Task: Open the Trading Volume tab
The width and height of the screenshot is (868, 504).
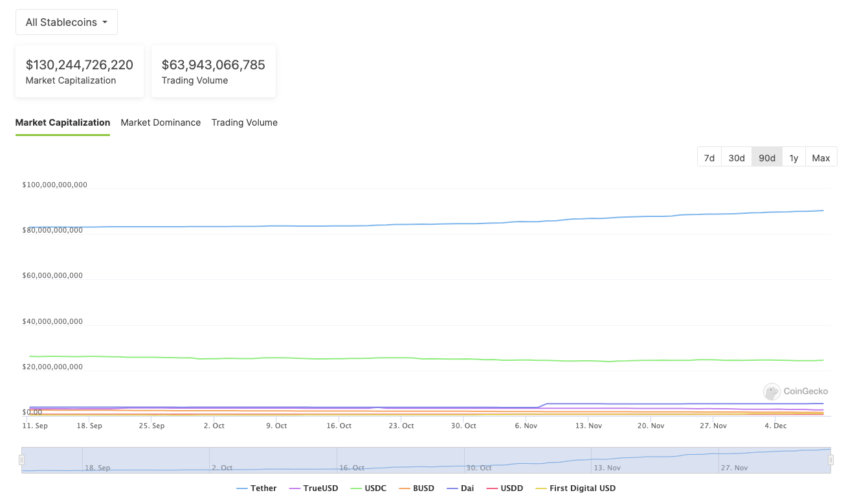Action: (244, 122)
